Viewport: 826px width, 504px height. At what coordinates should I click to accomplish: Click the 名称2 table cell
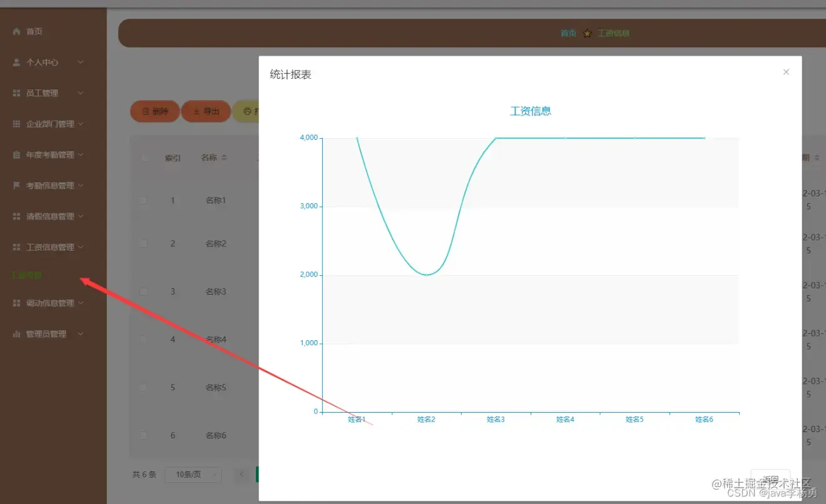pyautogui.click(x=215, y=243)
